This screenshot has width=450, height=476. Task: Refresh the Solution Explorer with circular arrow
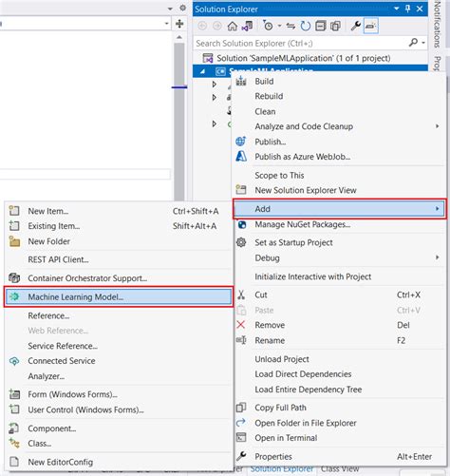pyautogui.click(x=306, y=26)
